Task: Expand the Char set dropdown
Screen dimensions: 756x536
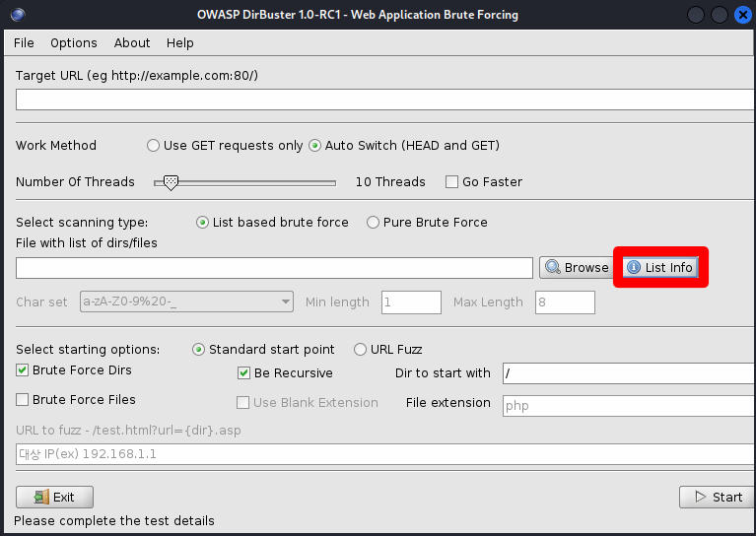Action: tap(285, 302)
